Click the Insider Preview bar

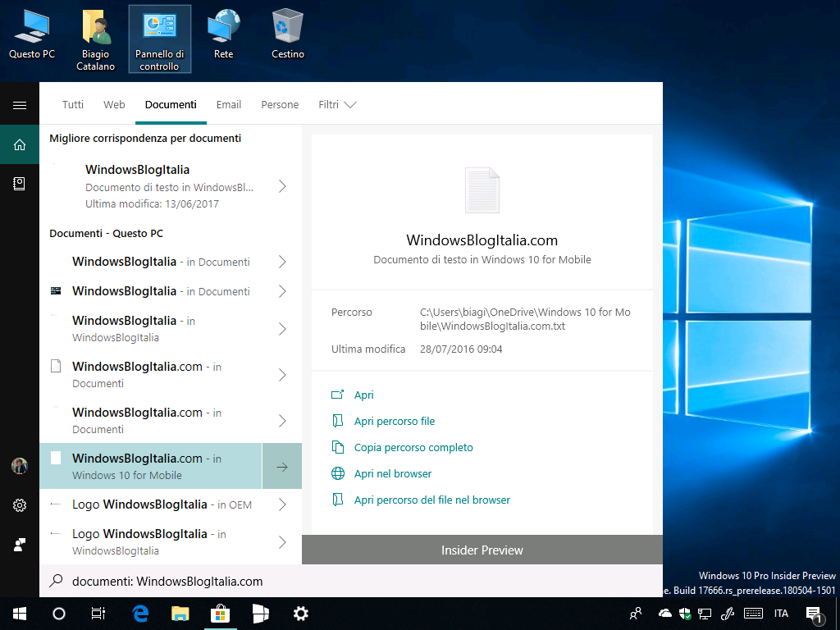point(482,550)
